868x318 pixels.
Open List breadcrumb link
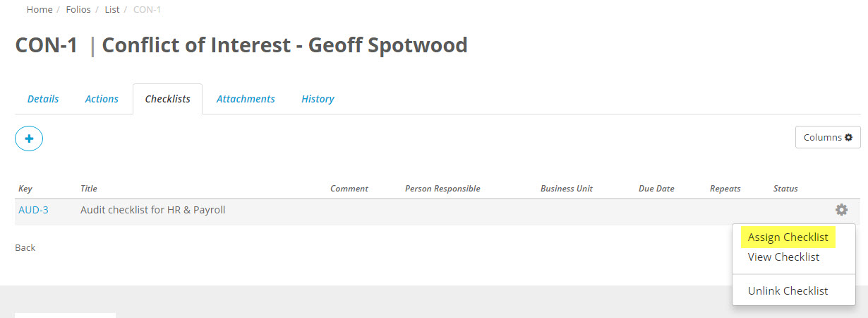click(x=111, y=10)
